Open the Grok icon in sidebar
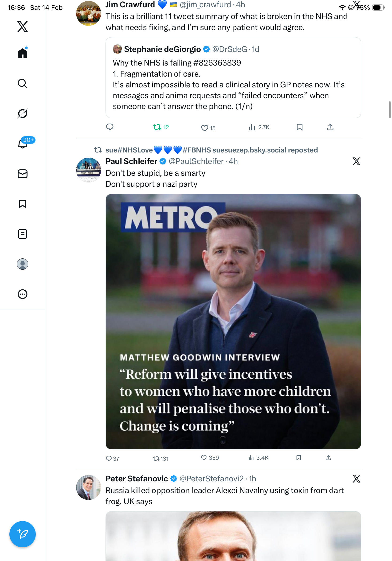This screenshot has height=561, width=392. click(23, 113)
